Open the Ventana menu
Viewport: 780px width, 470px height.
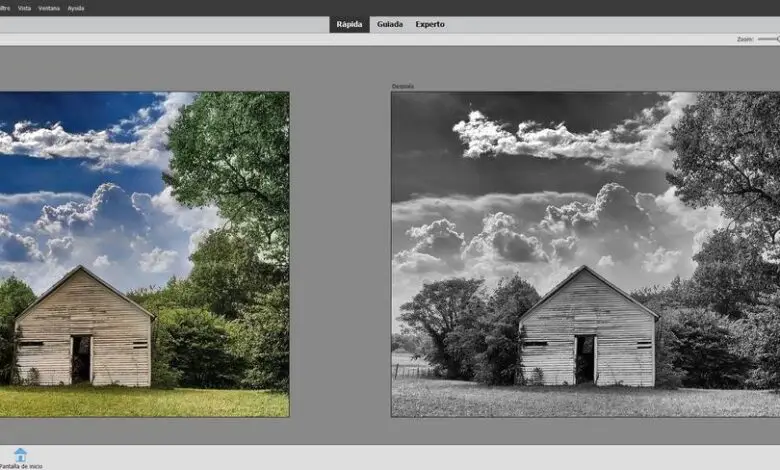pos(49,8)
